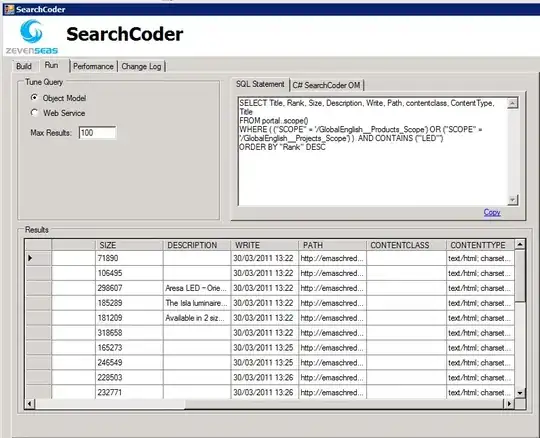Screen dimensions: 540x438
Task: Click description cell 'The Isla luminaire...'
Action: click(197, 303)
